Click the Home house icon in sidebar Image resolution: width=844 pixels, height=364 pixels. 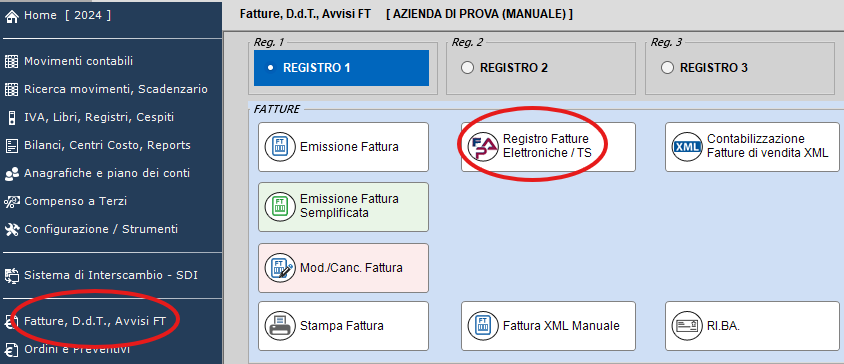click(x=11, y=16)
